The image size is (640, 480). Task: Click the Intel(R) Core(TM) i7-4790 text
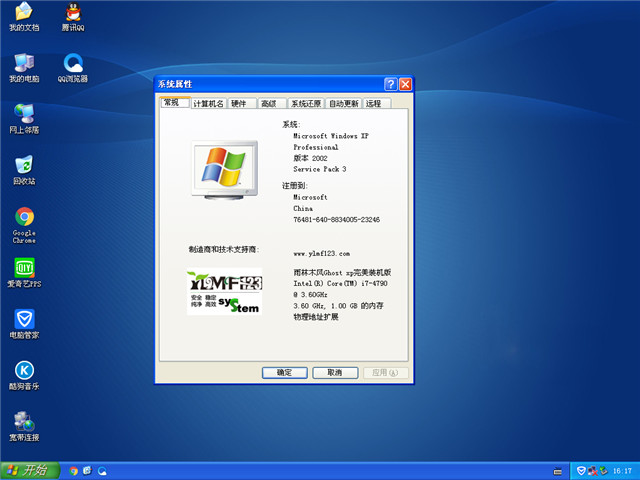pos(340,283)
